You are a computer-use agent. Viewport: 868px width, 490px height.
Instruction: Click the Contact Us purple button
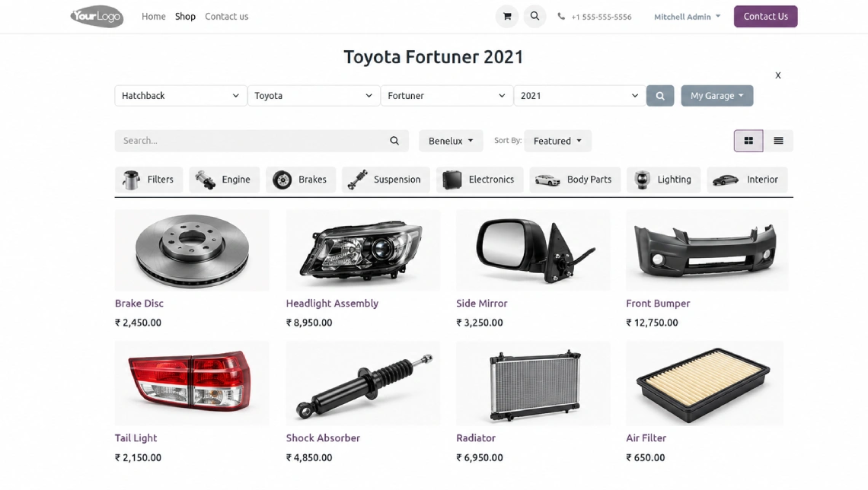point(765,17)
